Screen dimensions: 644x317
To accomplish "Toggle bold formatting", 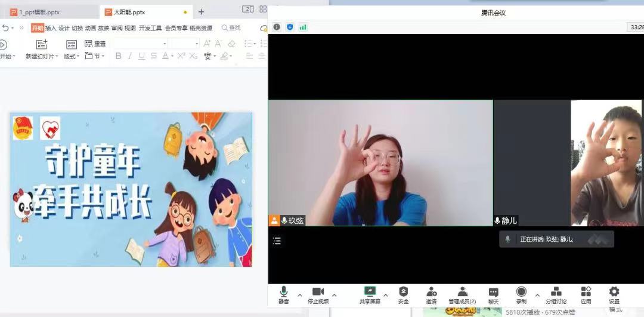I will [x=118, y=56].
